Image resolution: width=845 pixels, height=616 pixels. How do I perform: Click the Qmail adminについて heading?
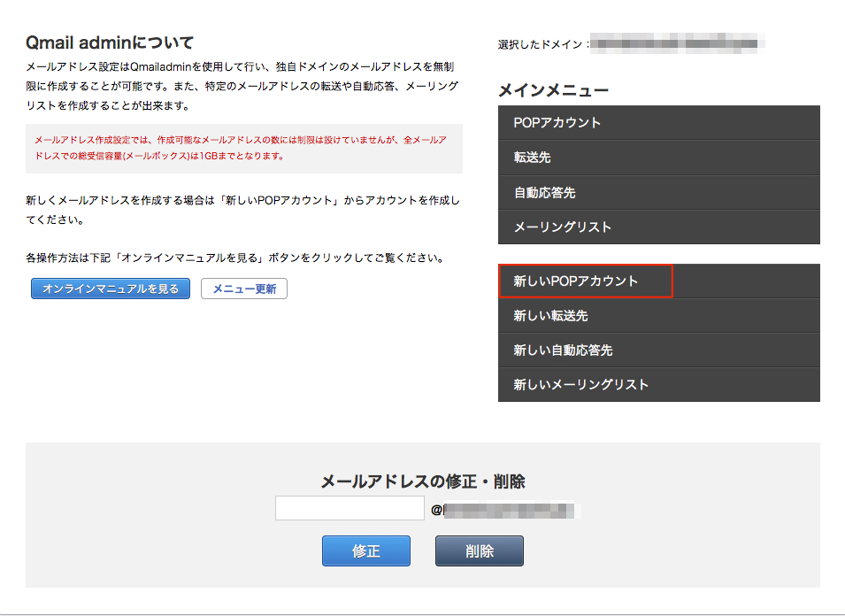(110, 42)
